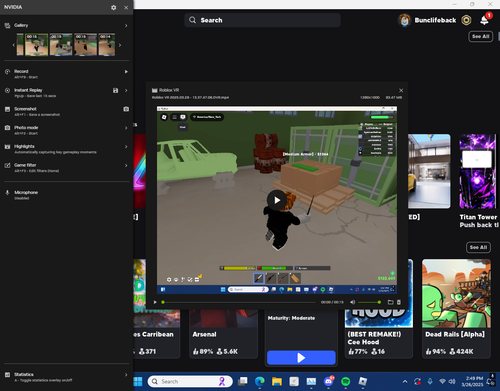This screenshot has height=391, width=500.
Task: Select the highlighted first gallery clip thumbnail
Action: click(36, 44)
